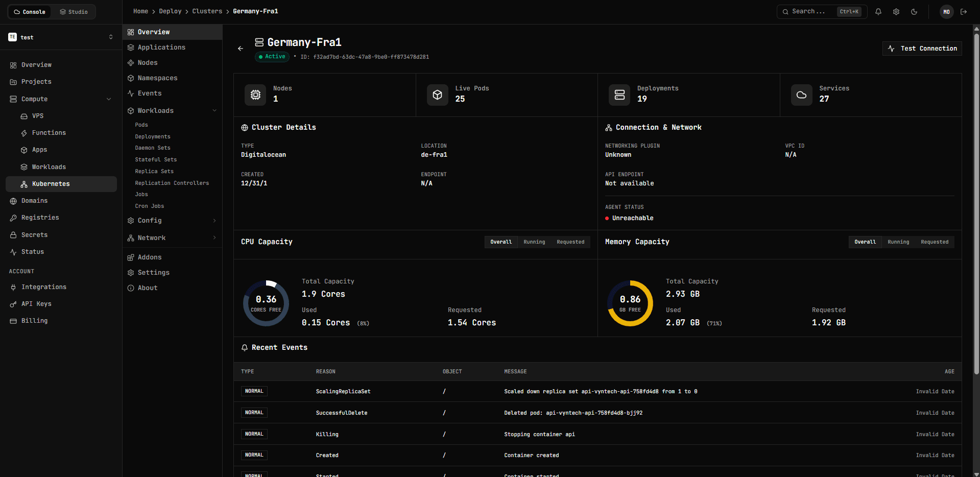Click the Deployments server icon

tap(619, 95)
